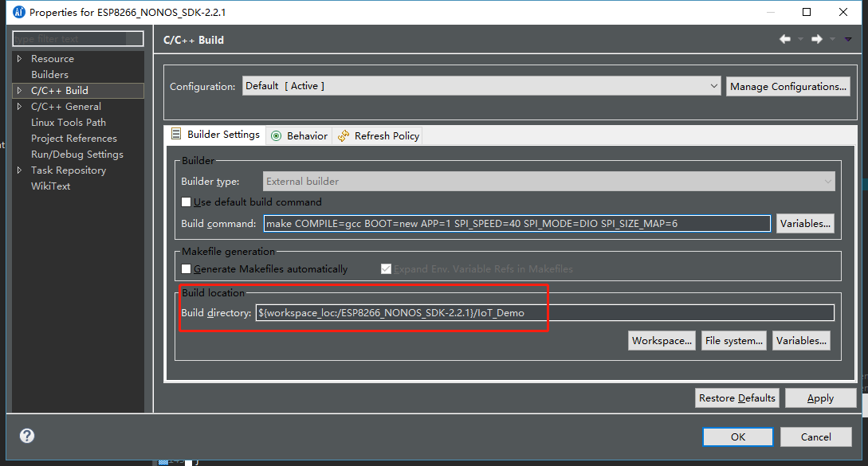Click Restore Defaults button
The image size is (868, 466).
click(x=736, y=398)
